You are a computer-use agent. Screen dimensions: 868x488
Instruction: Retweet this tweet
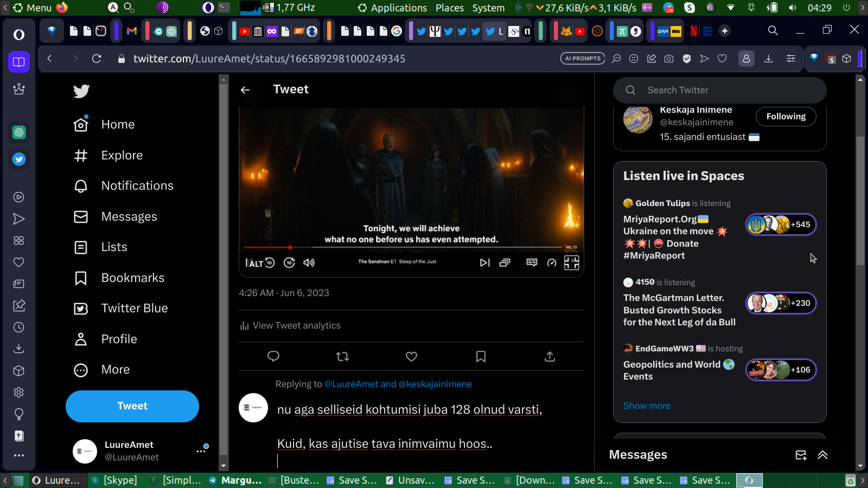[x=342, y=356]
